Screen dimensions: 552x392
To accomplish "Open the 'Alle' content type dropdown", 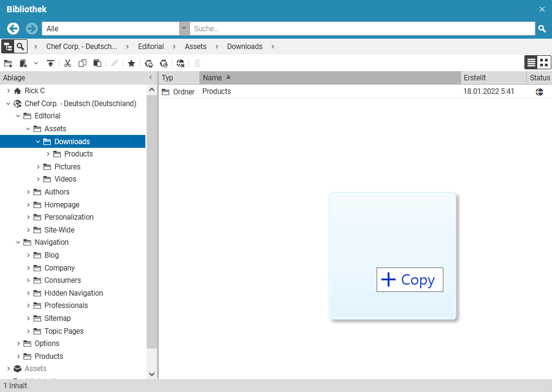I will (185, 29).
